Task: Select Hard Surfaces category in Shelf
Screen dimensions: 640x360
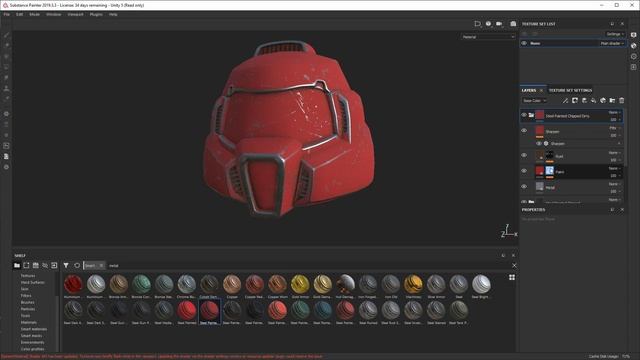Action: pyautogui.click(x=33, y=282)
